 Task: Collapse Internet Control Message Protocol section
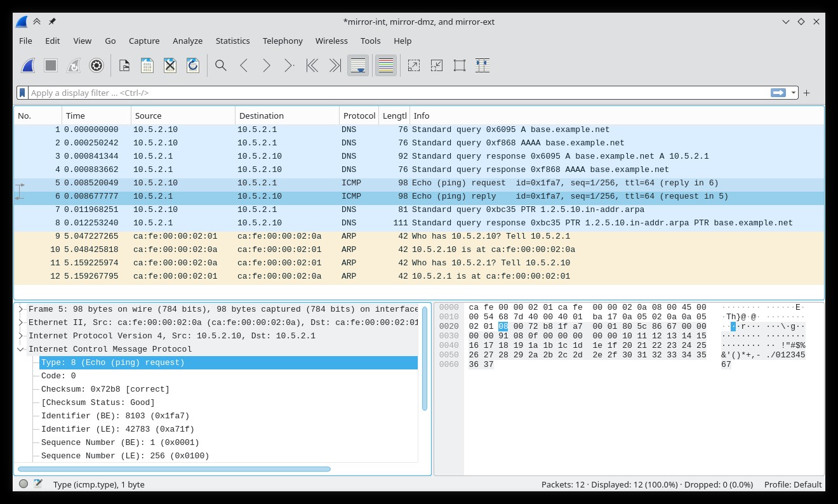pos(21,349)
